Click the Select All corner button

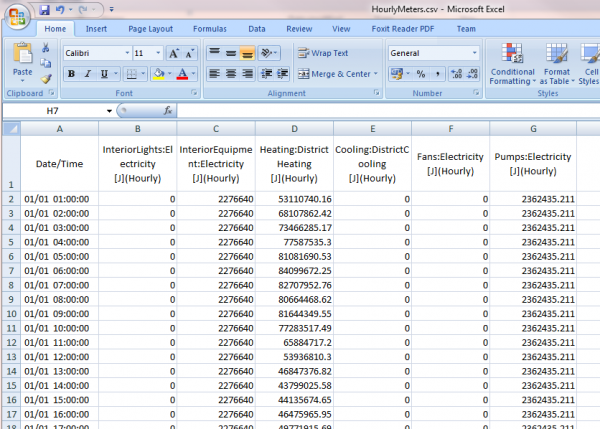tap(11, 129)
